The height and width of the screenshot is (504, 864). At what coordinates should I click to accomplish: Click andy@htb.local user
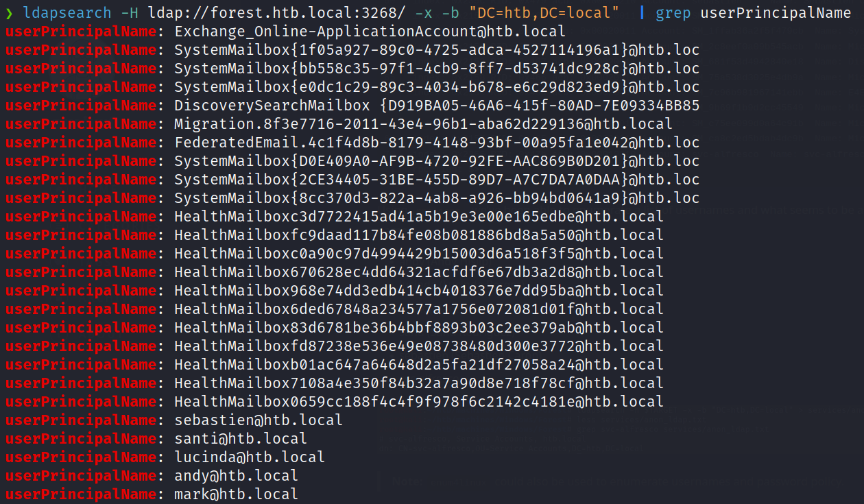236,476
